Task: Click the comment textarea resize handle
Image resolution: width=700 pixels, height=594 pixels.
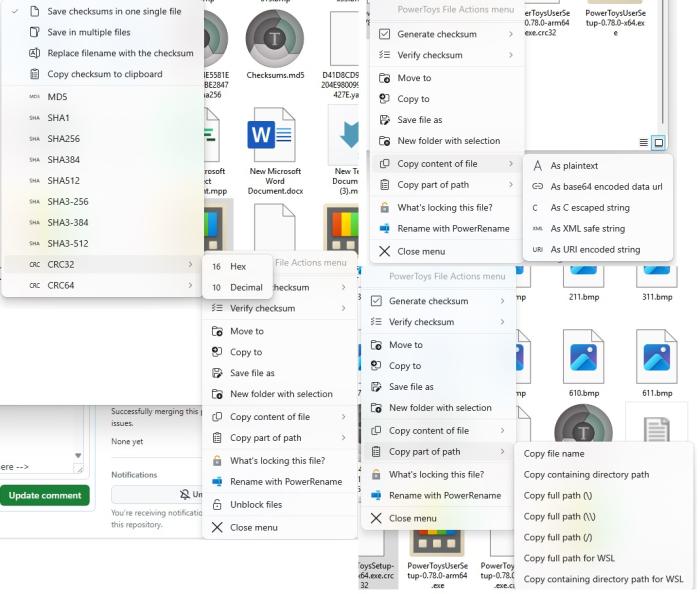Action: (78, 469)
